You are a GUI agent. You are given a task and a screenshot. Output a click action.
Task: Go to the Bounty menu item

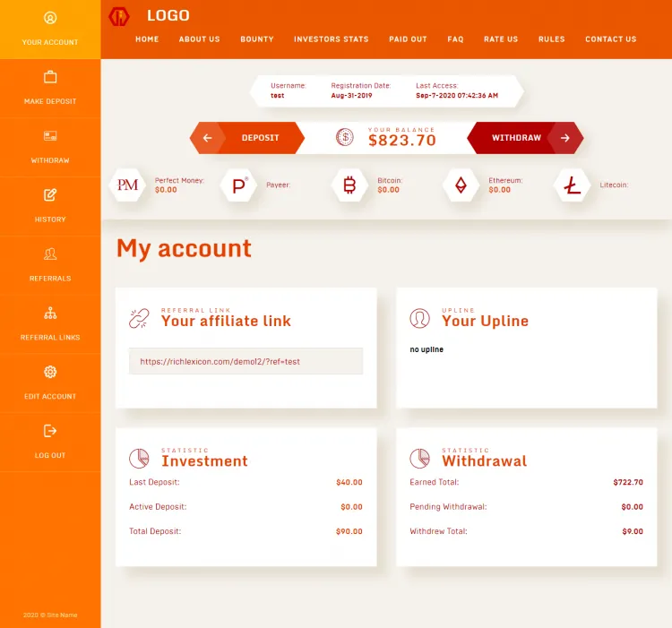(x=257, y=39)
